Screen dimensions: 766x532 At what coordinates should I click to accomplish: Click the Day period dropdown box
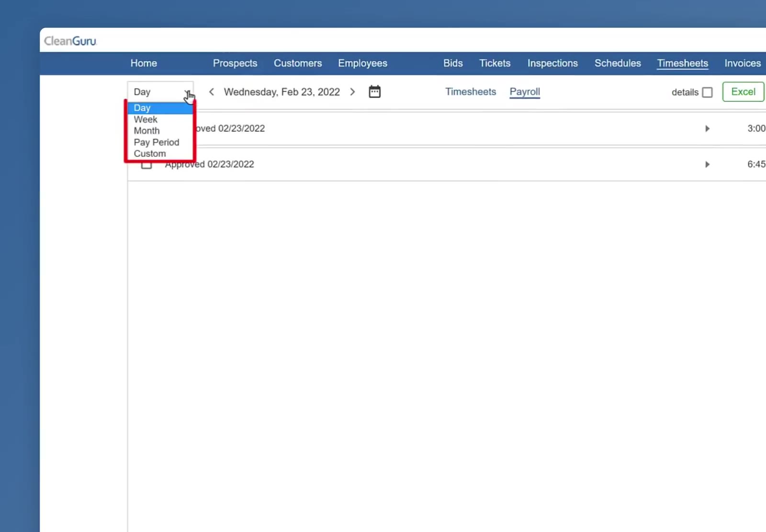coord(160,92)
